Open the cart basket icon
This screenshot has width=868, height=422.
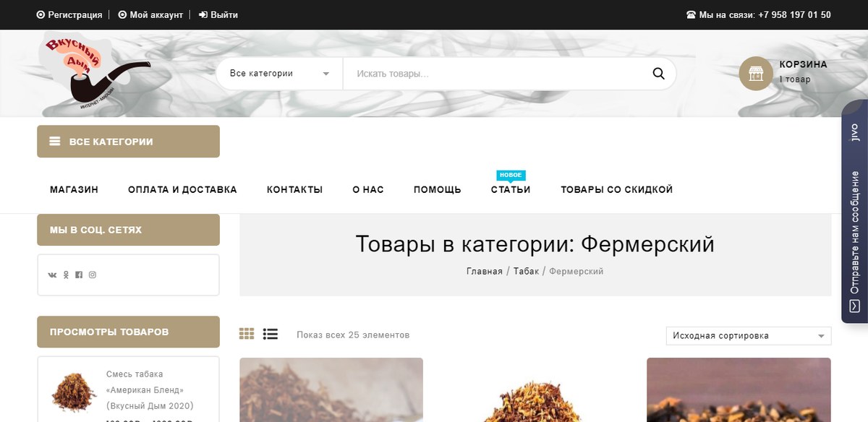point(756,74)
